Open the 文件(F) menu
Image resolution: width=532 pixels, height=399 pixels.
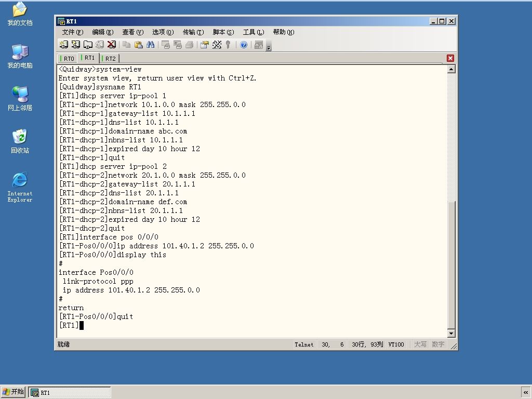[73, 32]
